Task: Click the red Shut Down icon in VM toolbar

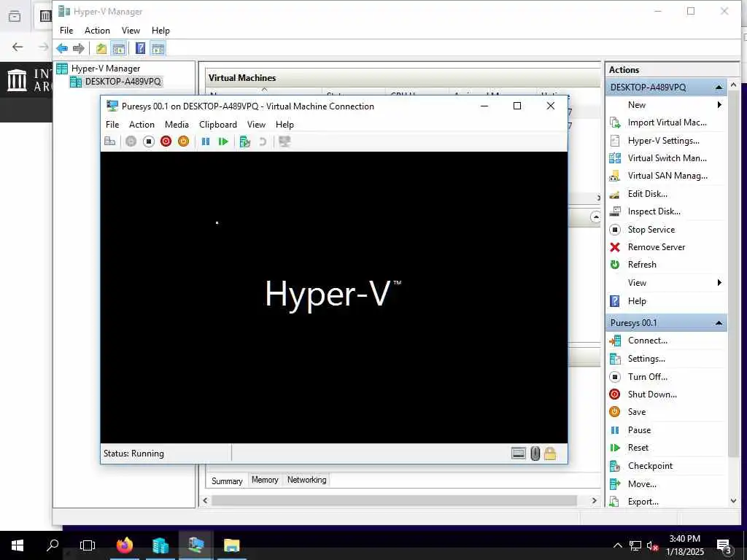Action: [166, 141]
